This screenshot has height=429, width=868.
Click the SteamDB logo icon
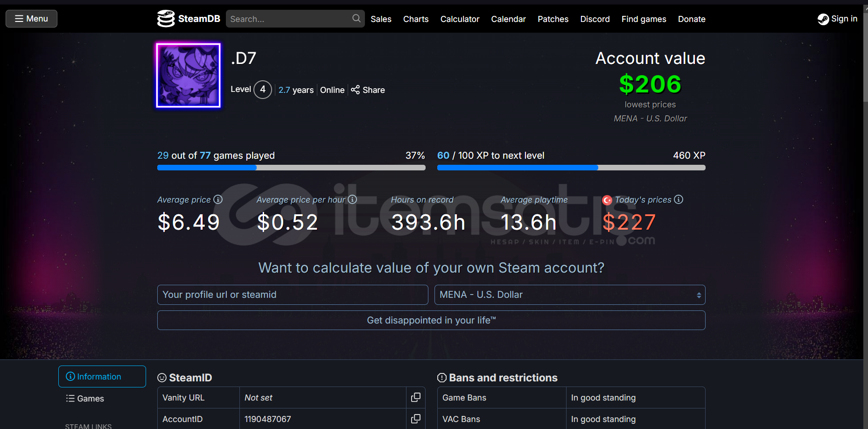click(x=166, y=19)
